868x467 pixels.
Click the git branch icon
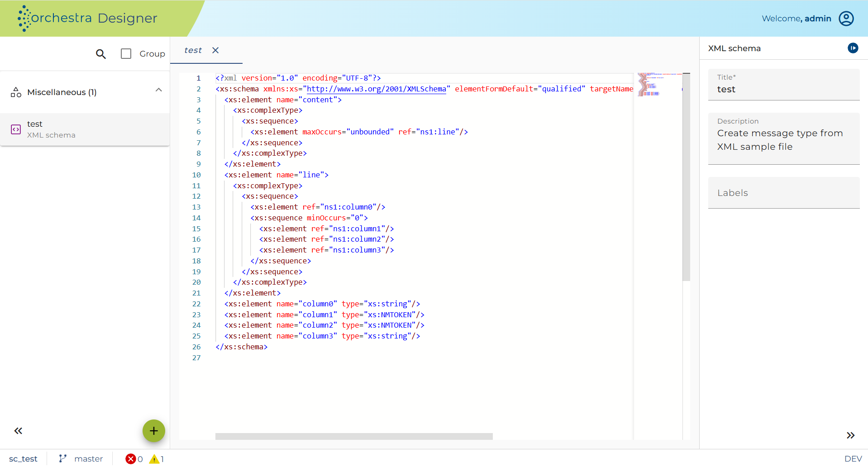click(x=63, y=459)
